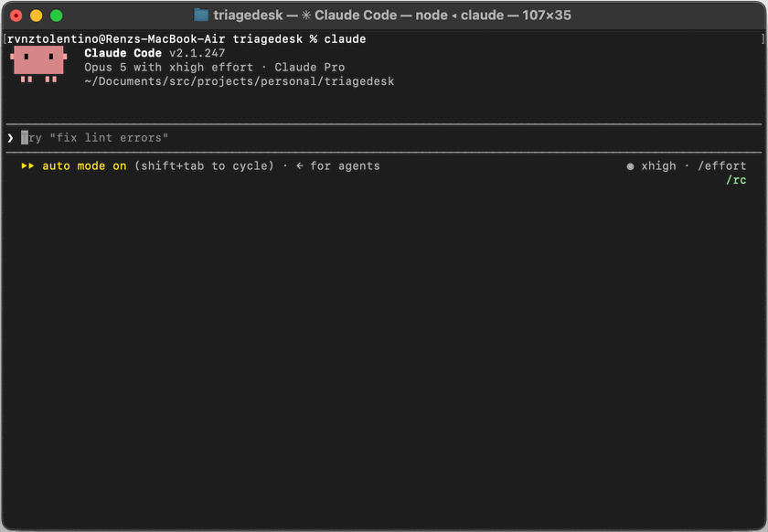Image resolution: width=768 pixels, height=532 pixels.
Task: Click the '107×35' size in the title bar
Action: pyautogui.click(x=547, y=16)
